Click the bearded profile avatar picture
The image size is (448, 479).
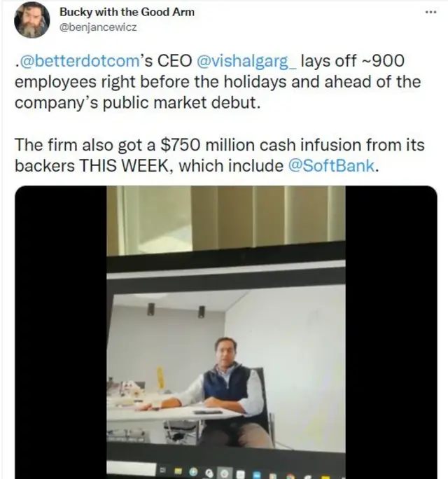point(31,20)
